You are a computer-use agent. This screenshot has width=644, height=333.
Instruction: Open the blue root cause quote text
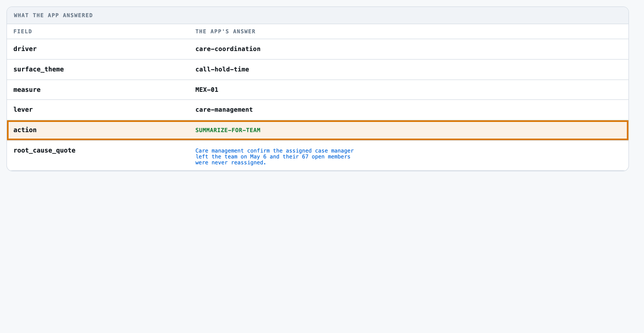coord(275,157)
